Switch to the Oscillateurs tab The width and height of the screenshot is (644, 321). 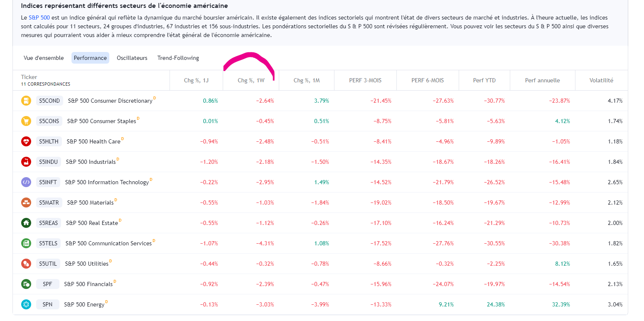[x=132, y=58]
